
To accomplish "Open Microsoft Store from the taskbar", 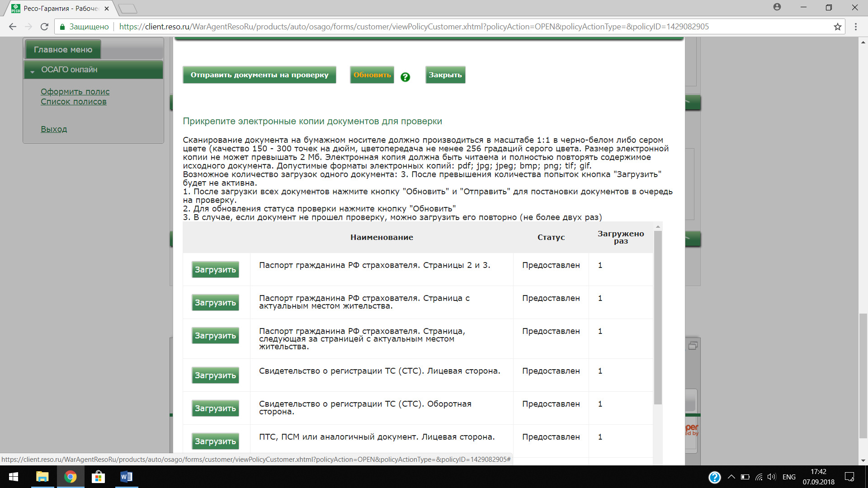I will tap(98, 477).
